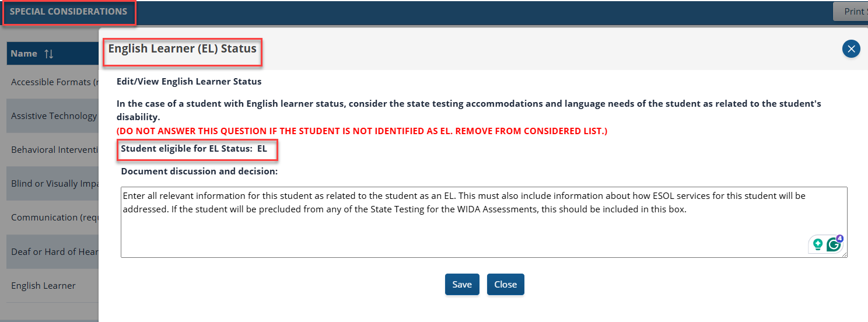This screenshot has height=322, width=868.
Task: Click the Name column header
Action: (x=24, y=54)
